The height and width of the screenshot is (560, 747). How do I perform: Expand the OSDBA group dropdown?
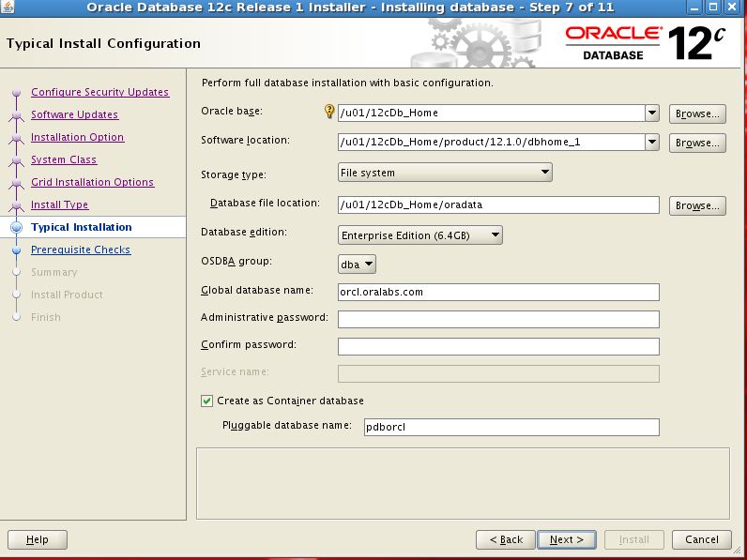(x=358, y=265)
